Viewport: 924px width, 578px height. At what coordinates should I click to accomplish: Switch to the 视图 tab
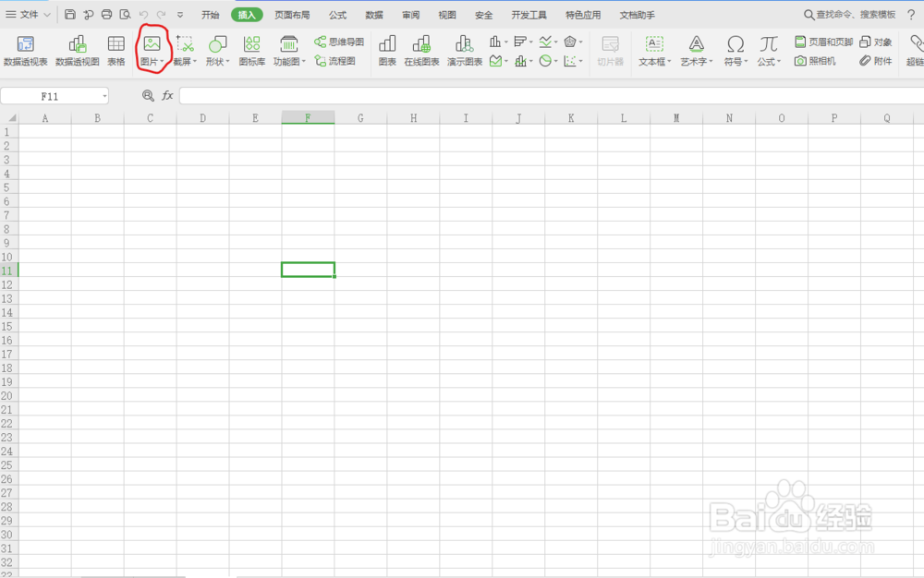pos(447,15)
